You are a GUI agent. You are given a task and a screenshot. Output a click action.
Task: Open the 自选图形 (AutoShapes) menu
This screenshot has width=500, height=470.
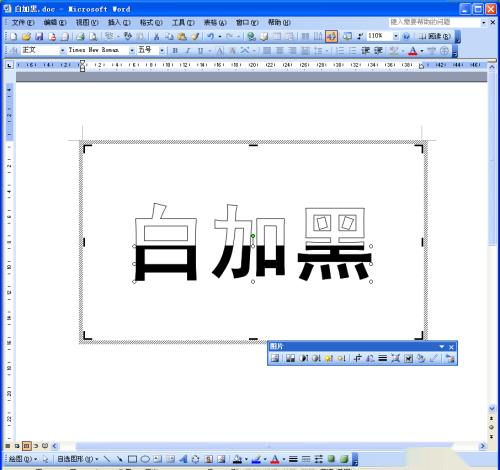pos(78,459)
